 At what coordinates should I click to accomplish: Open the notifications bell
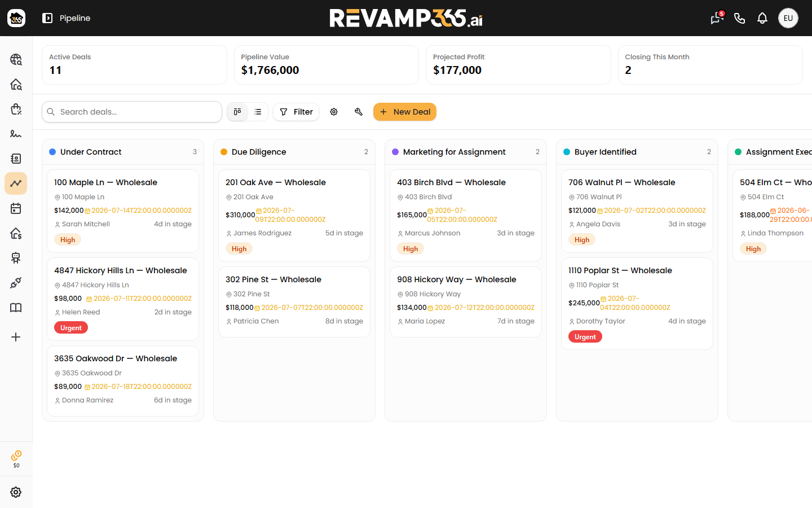coord(762,18)
